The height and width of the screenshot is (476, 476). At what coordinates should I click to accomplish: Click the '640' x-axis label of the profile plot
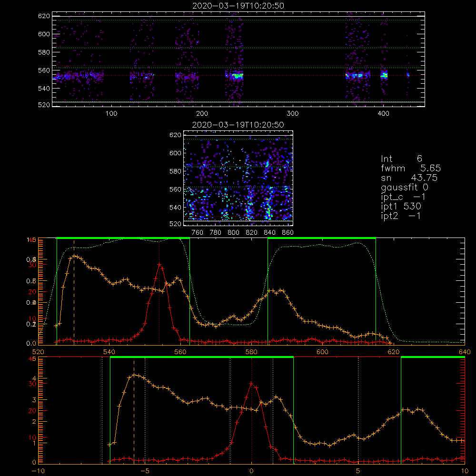[465, 352]
